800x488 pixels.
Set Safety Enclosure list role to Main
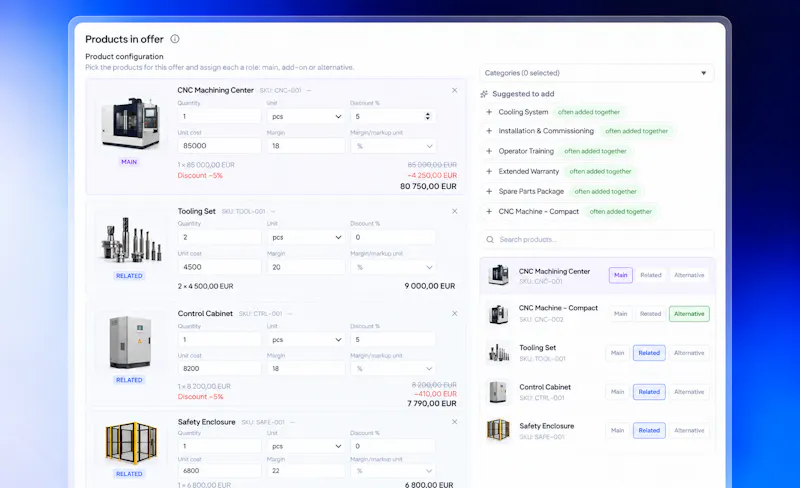tap(617, 430)
